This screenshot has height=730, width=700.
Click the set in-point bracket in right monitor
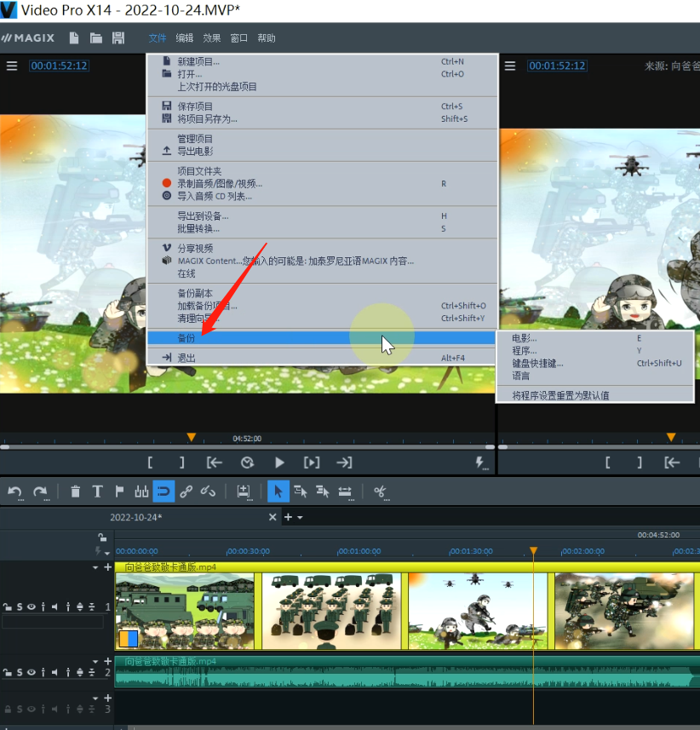click(x=607, y=463)
